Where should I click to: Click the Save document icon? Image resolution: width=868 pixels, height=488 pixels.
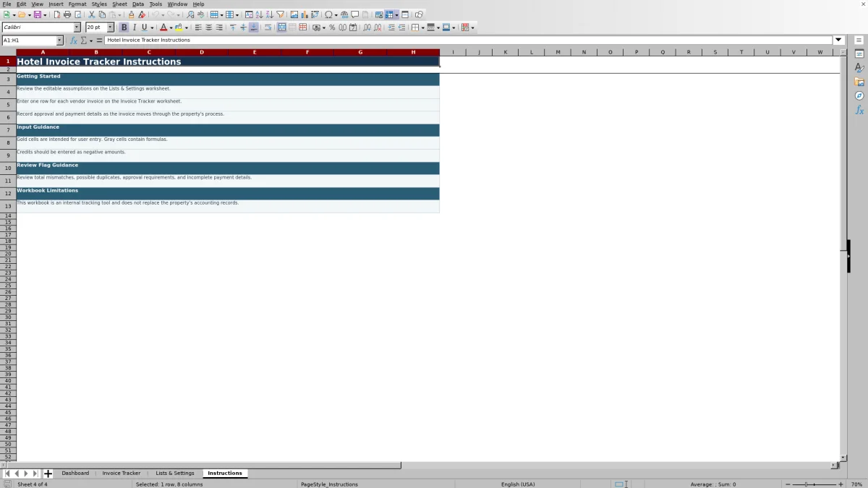coord(37,14)
